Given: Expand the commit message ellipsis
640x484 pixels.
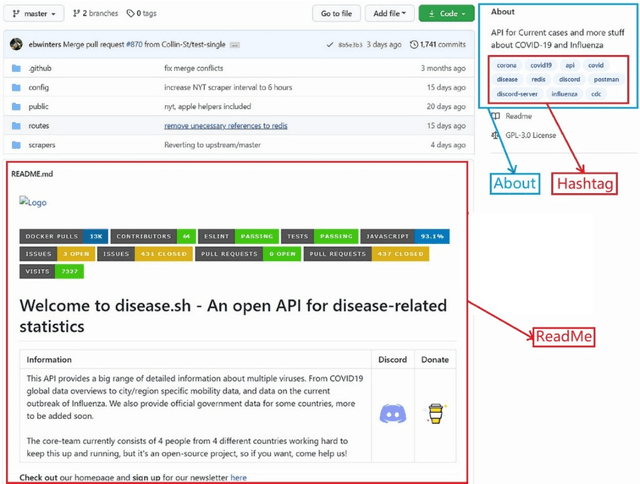Looking at the screenshot, I should click(x=235, y=45).
